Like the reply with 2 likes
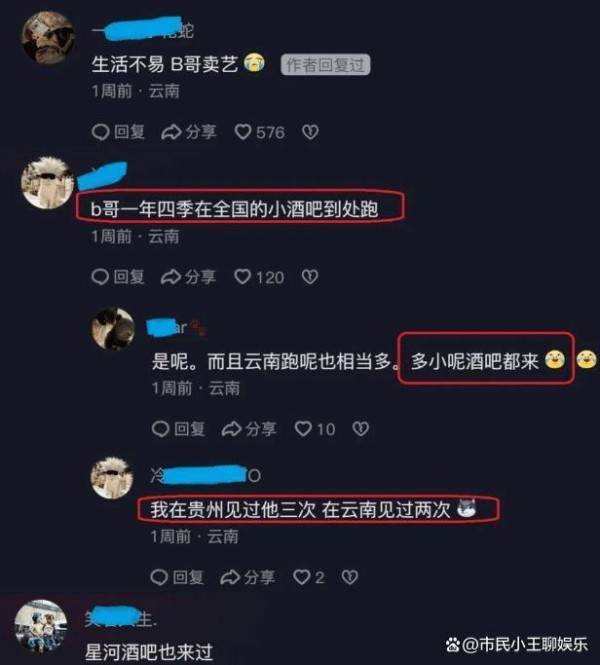 (x=309, y=577)
